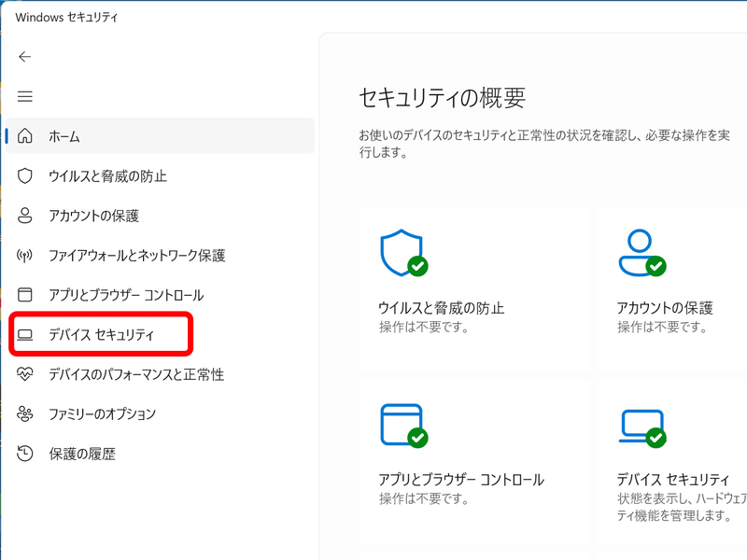Click the person icon in sidebar
This screenshot has height=560, width=747.
pyautogui.click(x=25, y=216)
